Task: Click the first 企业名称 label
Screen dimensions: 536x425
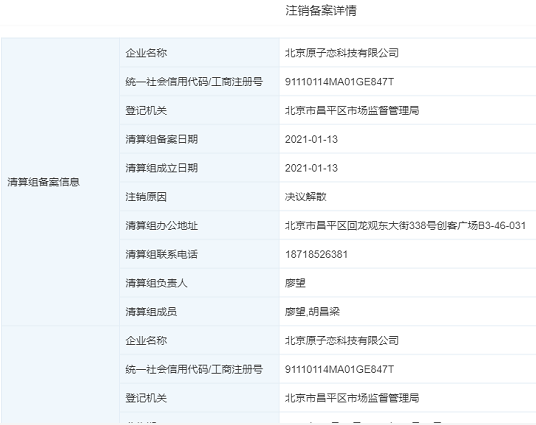Action: coord(146,53)
